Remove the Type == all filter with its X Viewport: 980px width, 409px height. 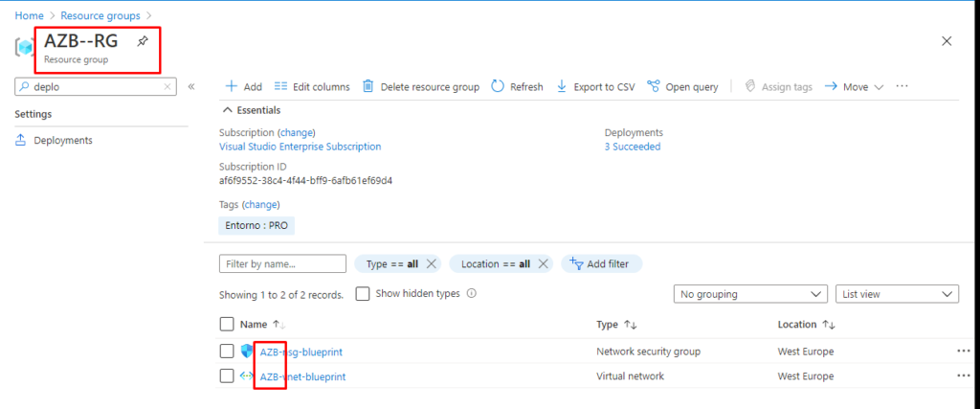point(431,264)
